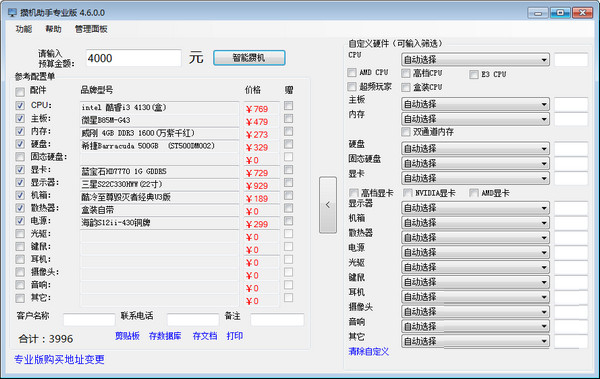Open the 专业版购买地址变更 link

click(59, 359)
